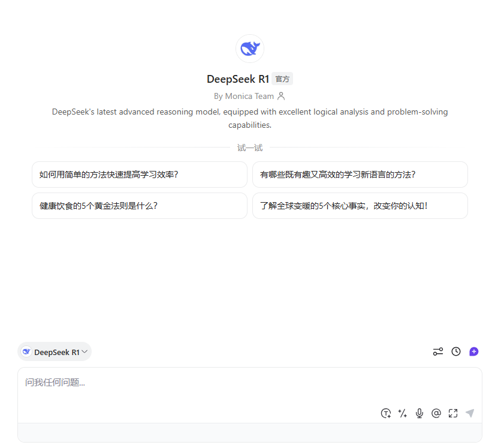Click the user profile icon beside Monica Team
Viewport: 504px width, 448px height.
point(281,96)
